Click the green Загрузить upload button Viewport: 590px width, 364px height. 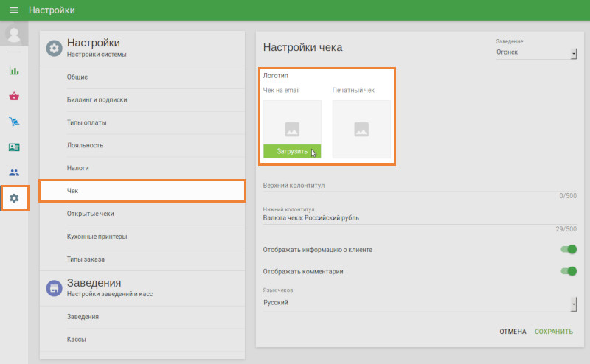tap(292, 151)
